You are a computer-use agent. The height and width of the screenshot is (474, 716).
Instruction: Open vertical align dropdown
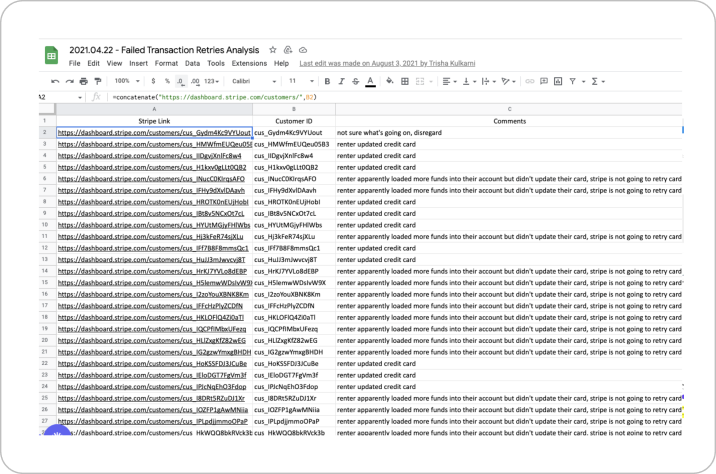pyautogui.click(x=469, y=81)
